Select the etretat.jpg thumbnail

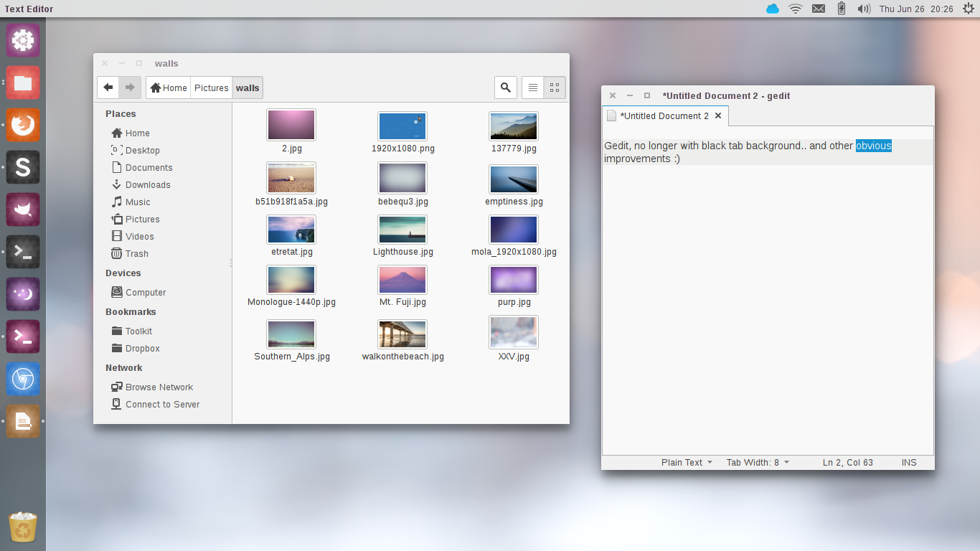[291, 230]
